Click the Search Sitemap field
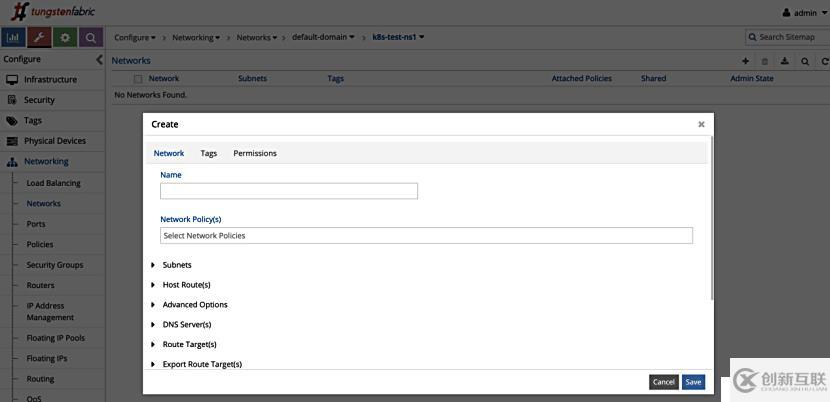Screen dimensions: 830x402 (787, 37)
